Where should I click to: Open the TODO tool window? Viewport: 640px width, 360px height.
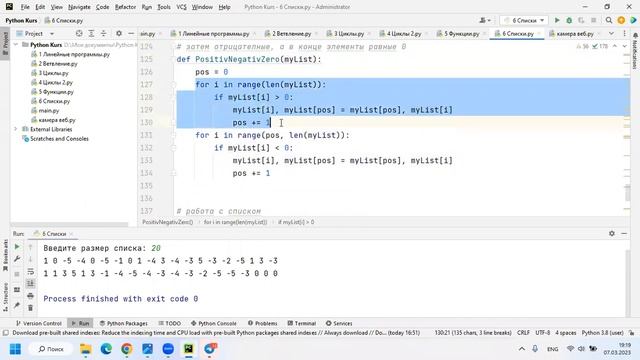169,323
